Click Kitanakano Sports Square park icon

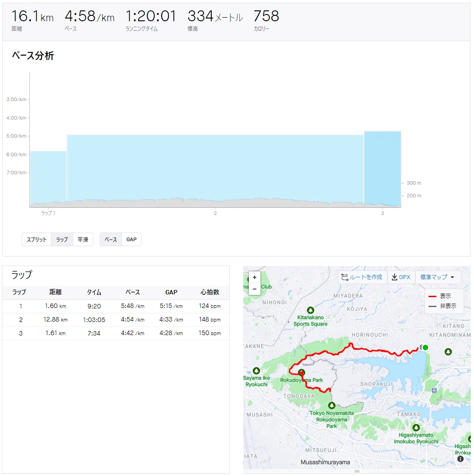tap(311, 310)
